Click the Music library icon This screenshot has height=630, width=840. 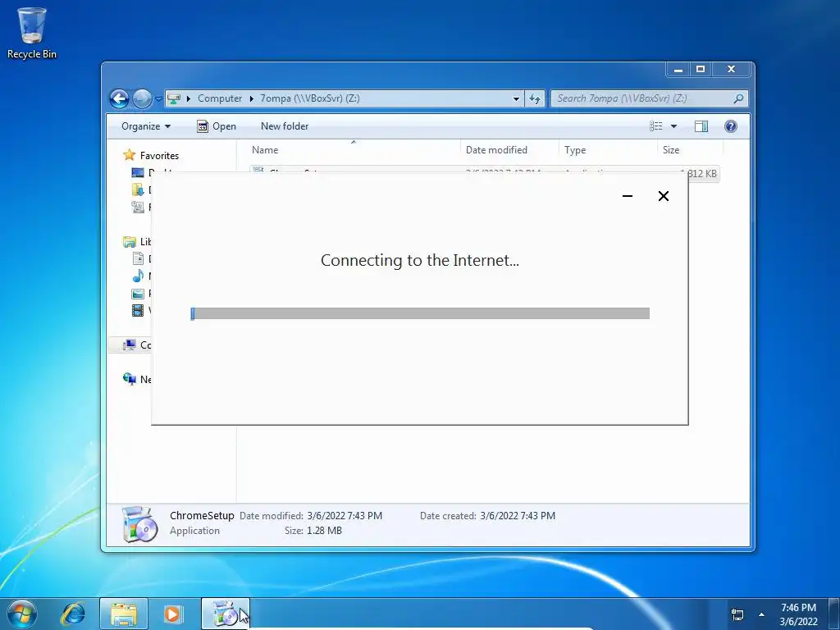point(138,276)
